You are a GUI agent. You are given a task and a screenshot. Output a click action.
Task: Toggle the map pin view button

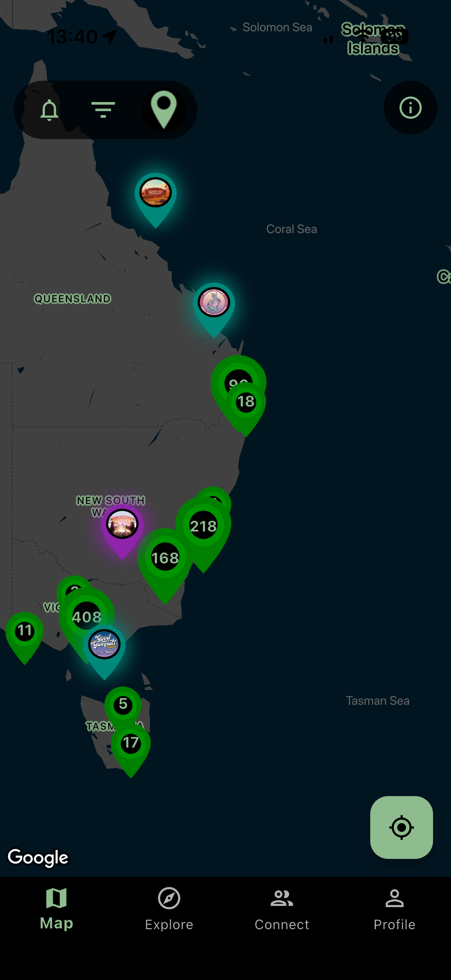(164, 110)
